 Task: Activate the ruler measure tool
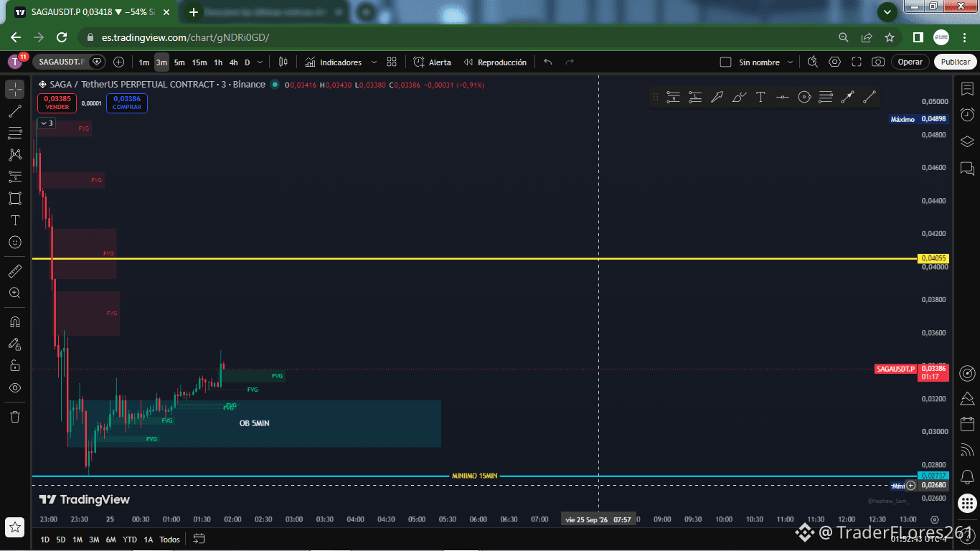pos(15,271)
